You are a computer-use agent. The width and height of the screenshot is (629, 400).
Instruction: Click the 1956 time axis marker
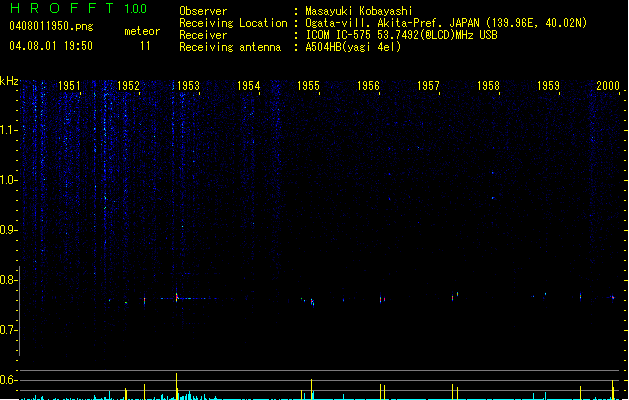pos(368,85)
